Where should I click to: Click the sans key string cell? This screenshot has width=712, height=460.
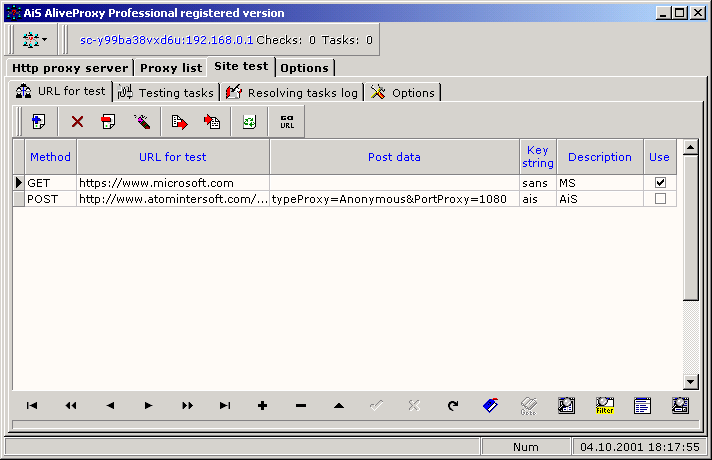(x=538, y=183)
